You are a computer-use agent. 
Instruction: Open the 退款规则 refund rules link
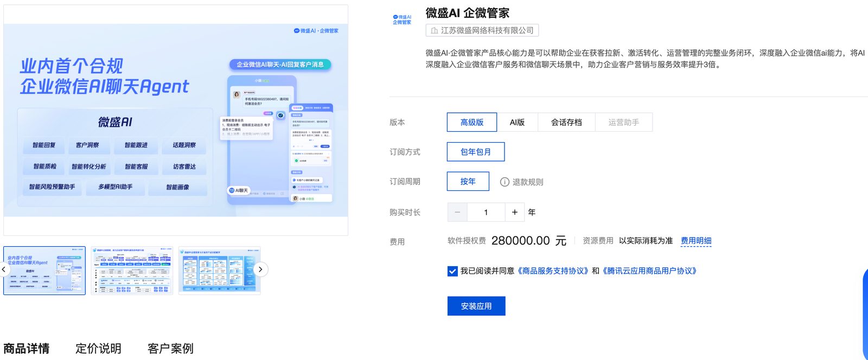tap(528, 182)
